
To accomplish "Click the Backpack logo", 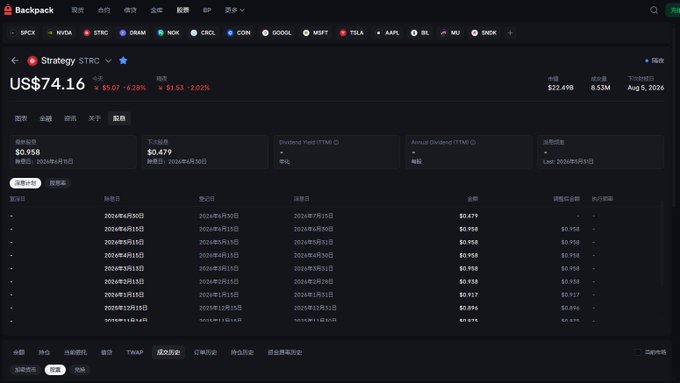I will [x=29, y=10].
